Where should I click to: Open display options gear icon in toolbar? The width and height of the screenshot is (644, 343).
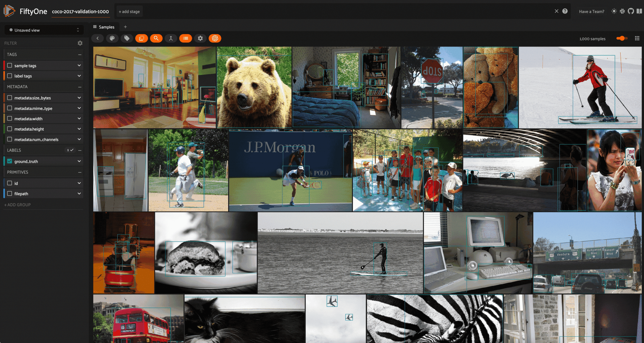pos(200,38)
